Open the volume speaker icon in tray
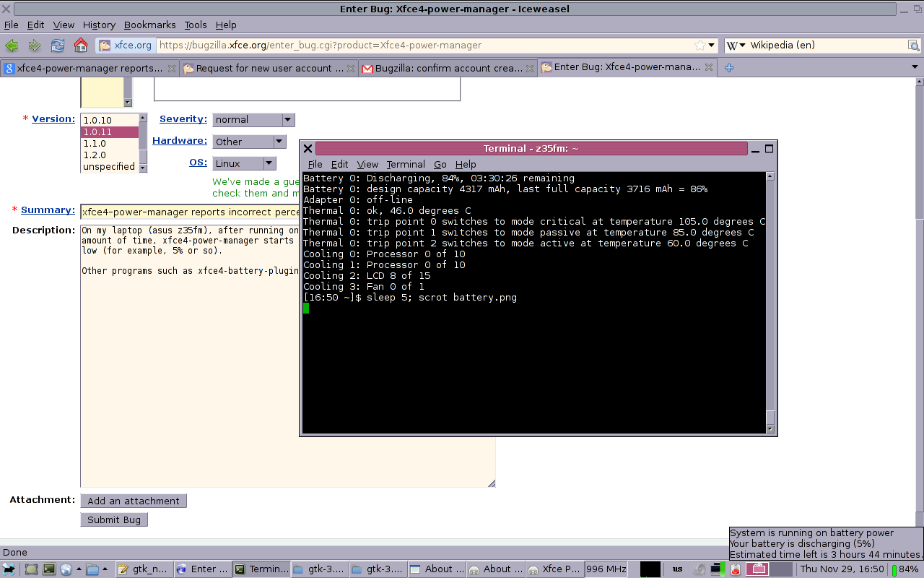This screenshot has height=578, width=924. pos(699,569)
